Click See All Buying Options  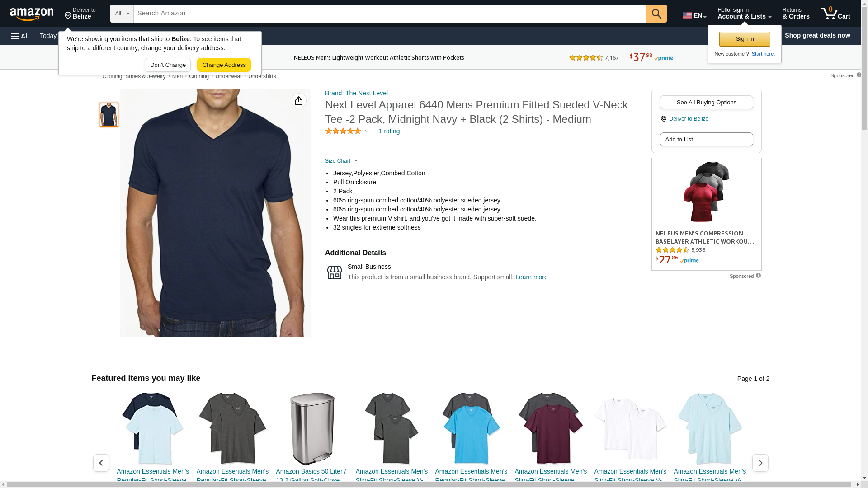click(x=706, y=102)
